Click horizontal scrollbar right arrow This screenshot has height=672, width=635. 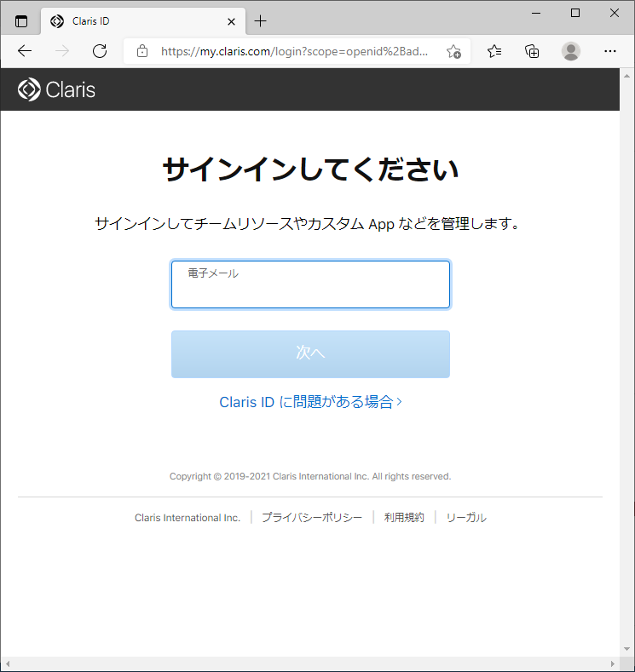(613, 663)
